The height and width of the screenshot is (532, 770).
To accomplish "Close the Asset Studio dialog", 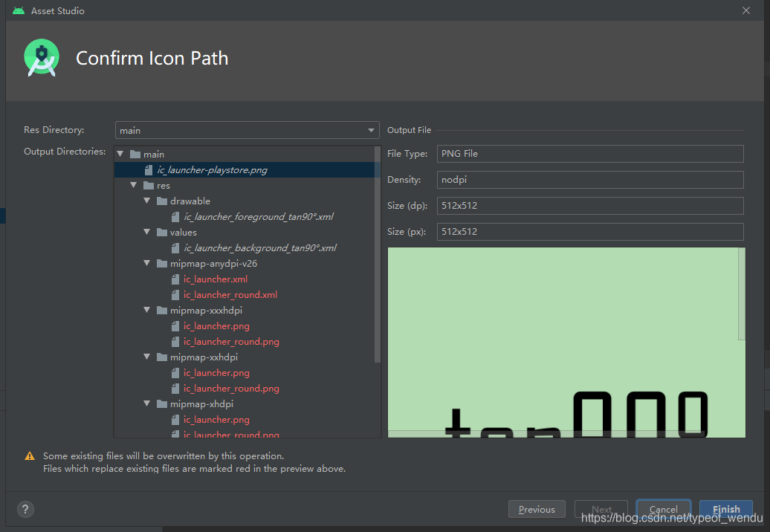I will click(746, 10).
